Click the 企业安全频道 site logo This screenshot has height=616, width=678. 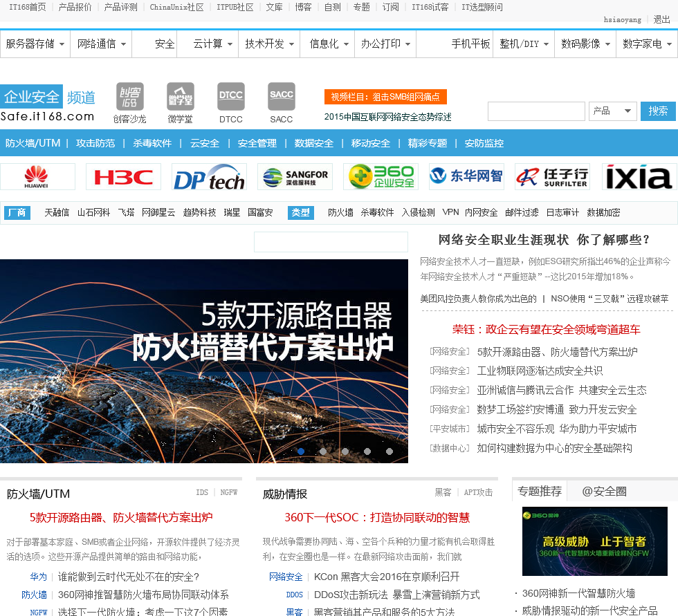[48, 104]
